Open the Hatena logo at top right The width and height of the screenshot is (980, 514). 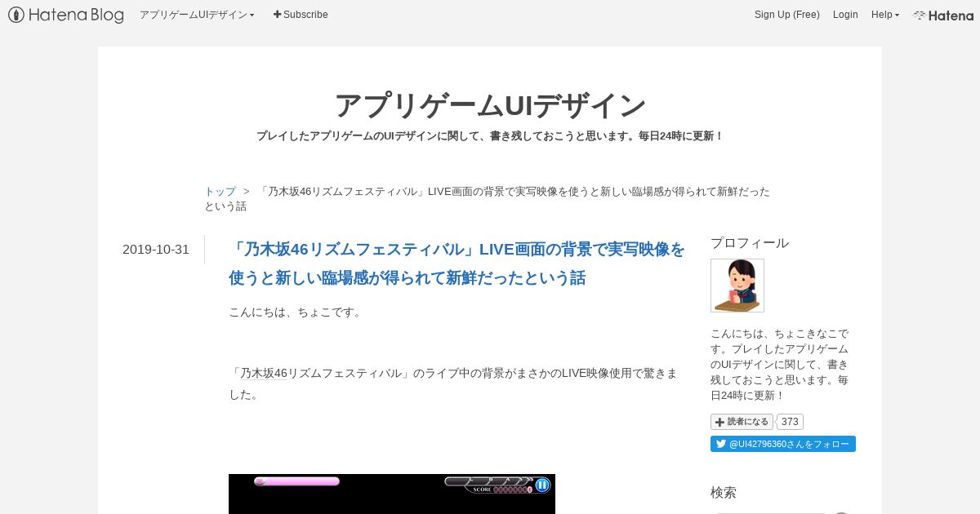943,15
